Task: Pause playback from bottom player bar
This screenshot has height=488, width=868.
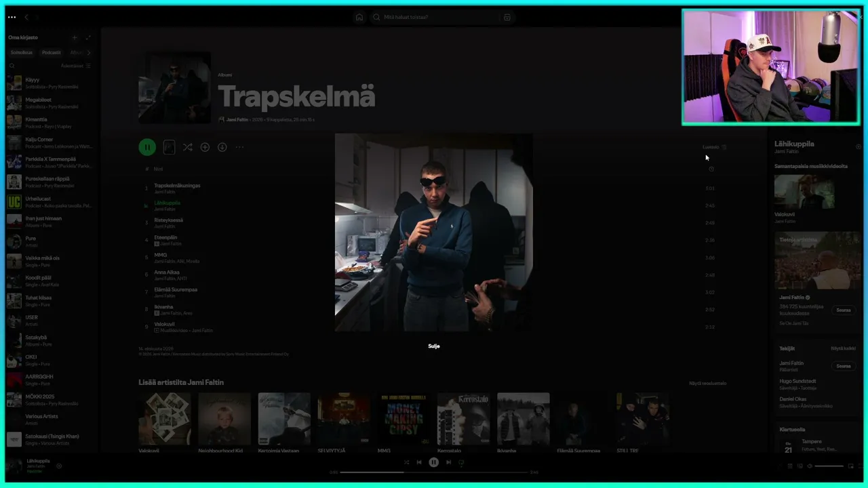Action: tap(434, 462)
